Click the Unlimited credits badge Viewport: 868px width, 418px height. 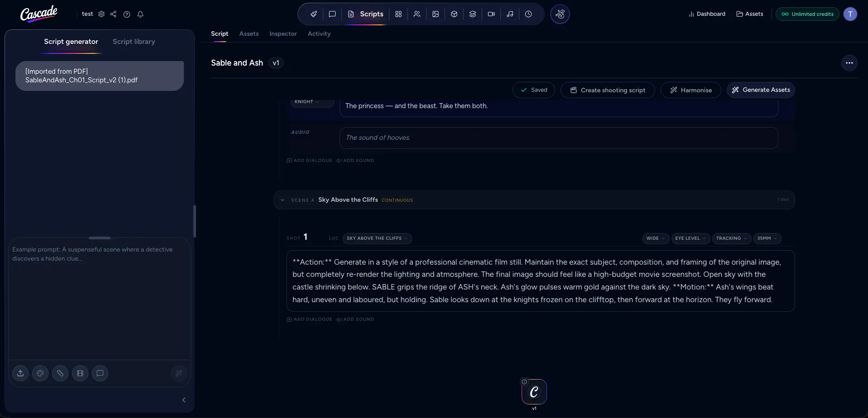click(807, 14)
